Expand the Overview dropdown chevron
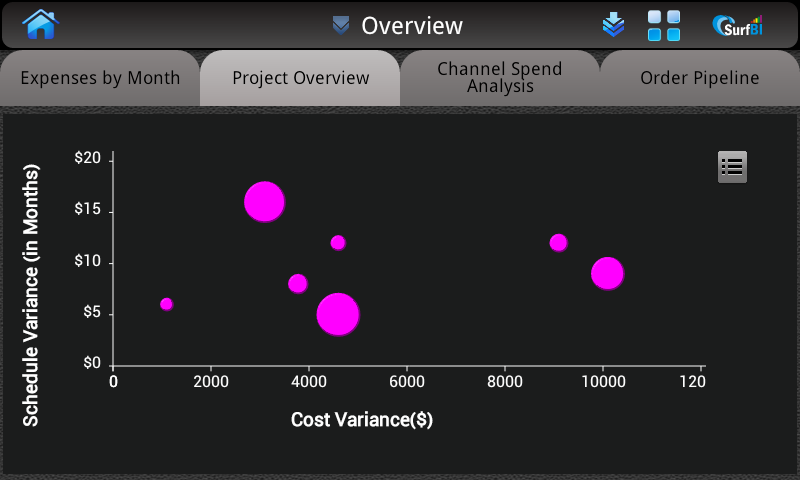 coord(341,26)
